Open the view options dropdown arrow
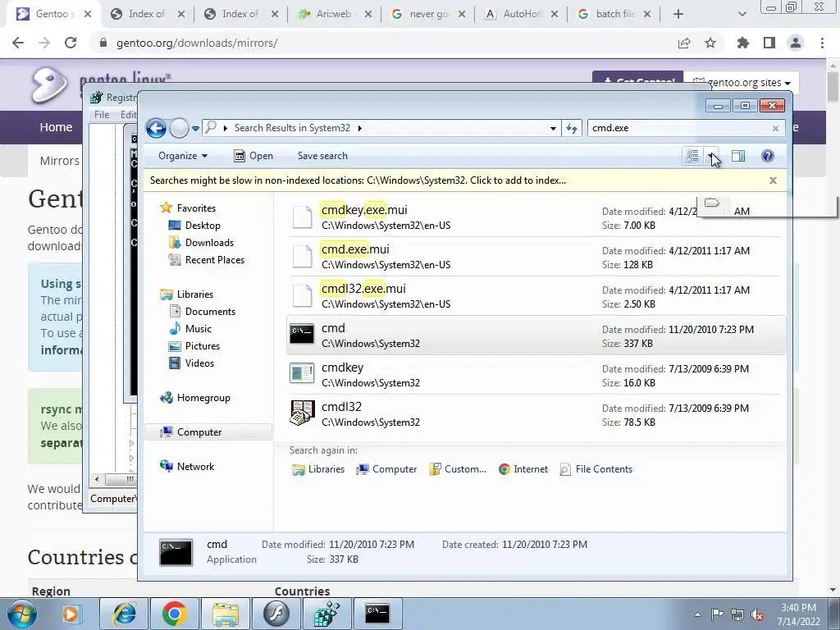The image size is (840, 630). [x=710, y=156]
